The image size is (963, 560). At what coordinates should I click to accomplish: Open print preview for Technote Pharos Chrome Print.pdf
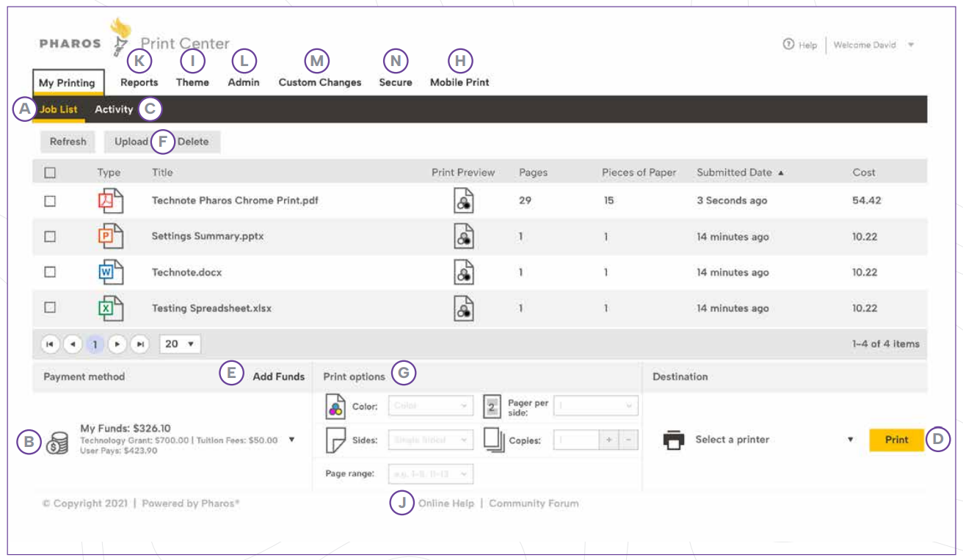point(463,200)
